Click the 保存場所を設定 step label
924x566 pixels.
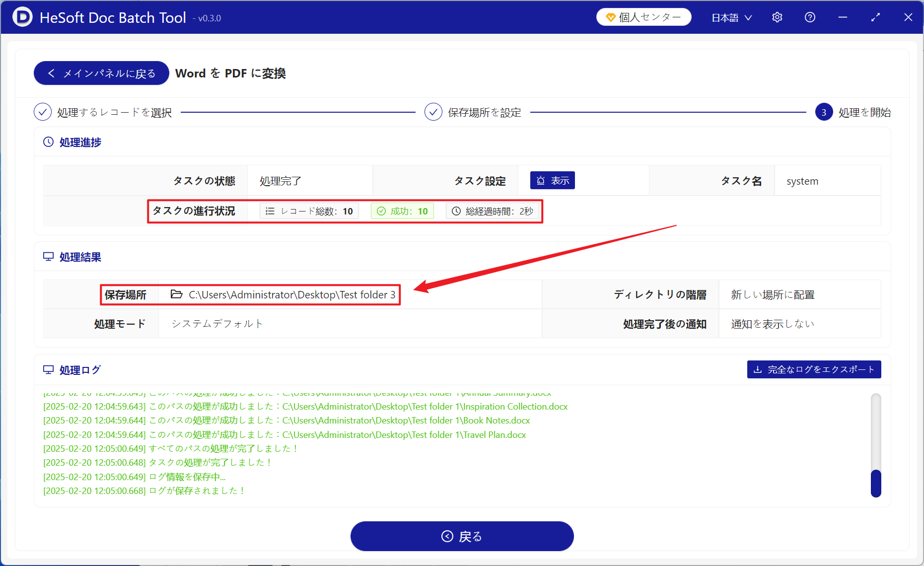click(x=485, y=113)
